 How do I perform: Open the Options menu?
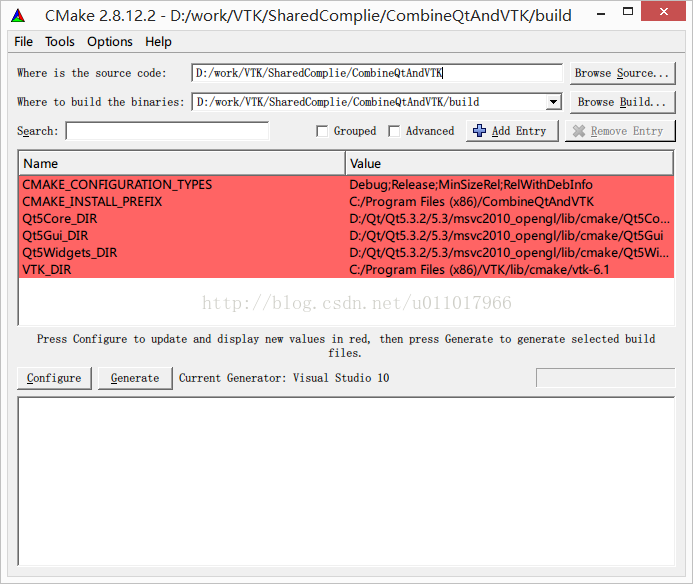109,42
